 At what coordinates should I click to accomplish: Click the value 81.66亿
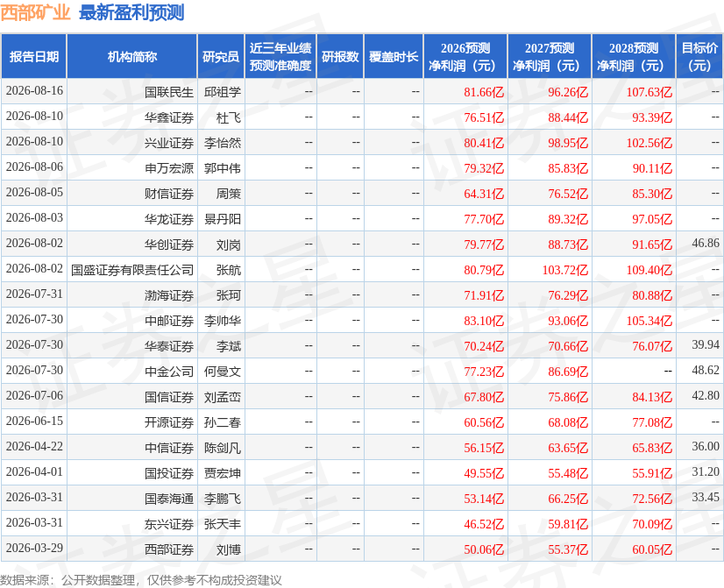(x=484, y=92)
